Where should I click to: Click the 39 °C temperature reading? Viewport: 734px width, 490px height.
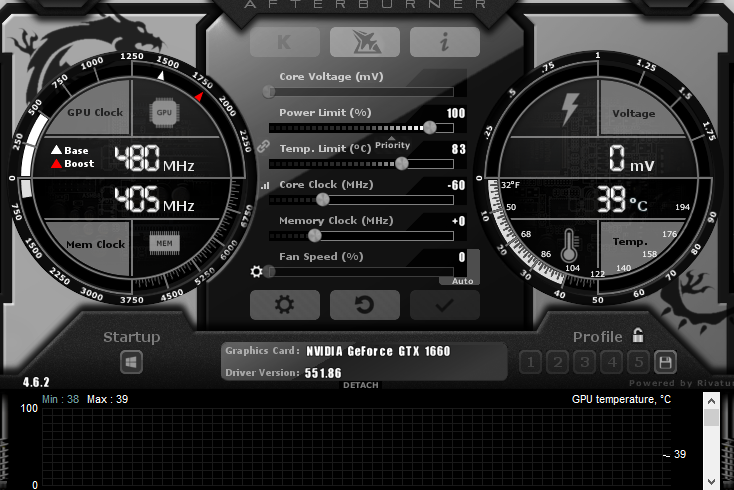coord(622,199)
